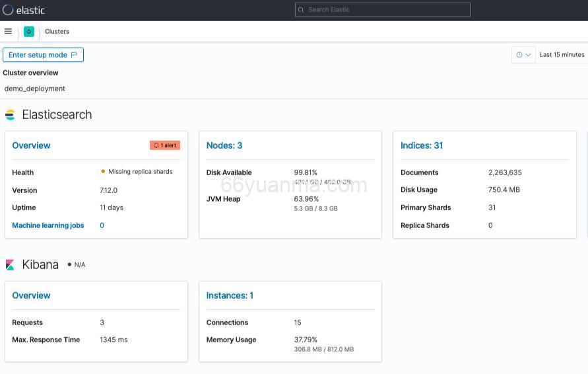
Task: Click the Elasticsearch section heading
Action: [57, 114]
